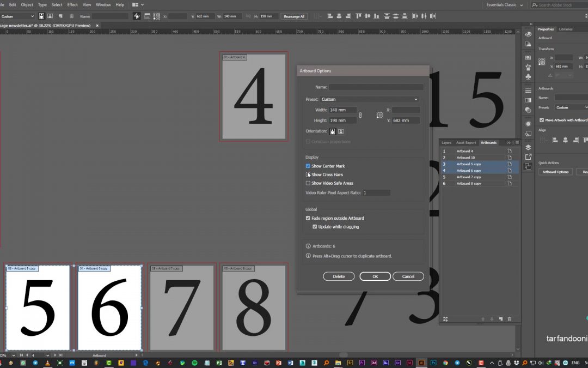Viewport: 588px width, 368px height.
Task: Click the Rearrange All button
Action: pos(294,16)
